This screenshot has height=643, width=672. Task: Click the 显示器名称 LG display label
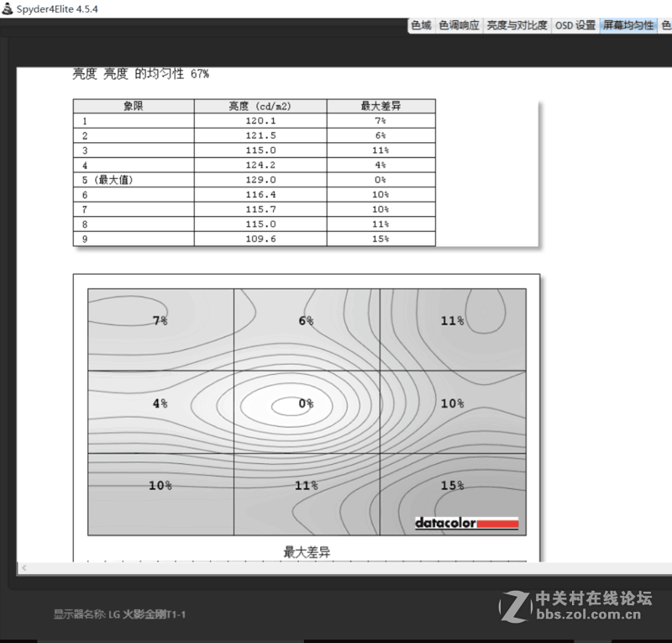(x=119, y=614)
